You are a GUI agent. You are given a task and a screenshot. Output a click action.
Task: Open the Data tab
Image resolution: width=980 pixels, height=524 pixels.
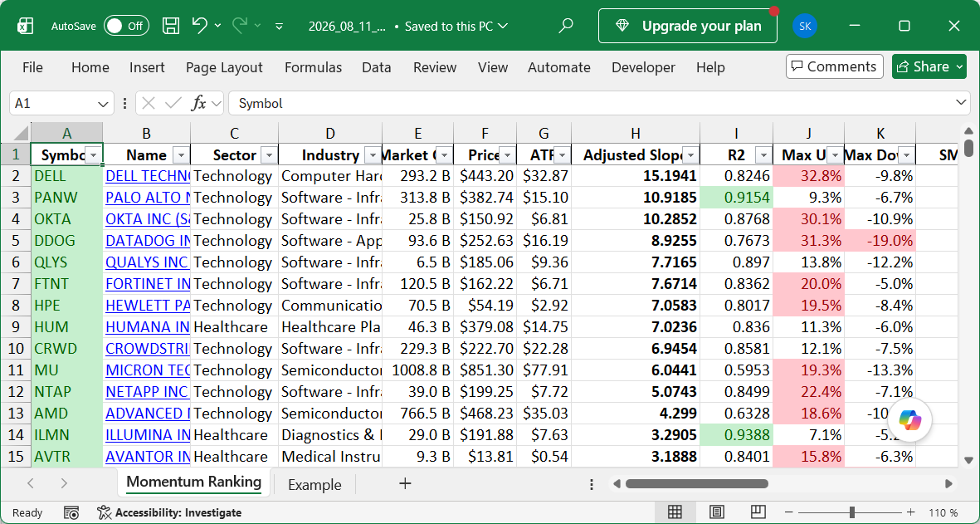pyautogui.click(x=376, y=67)
